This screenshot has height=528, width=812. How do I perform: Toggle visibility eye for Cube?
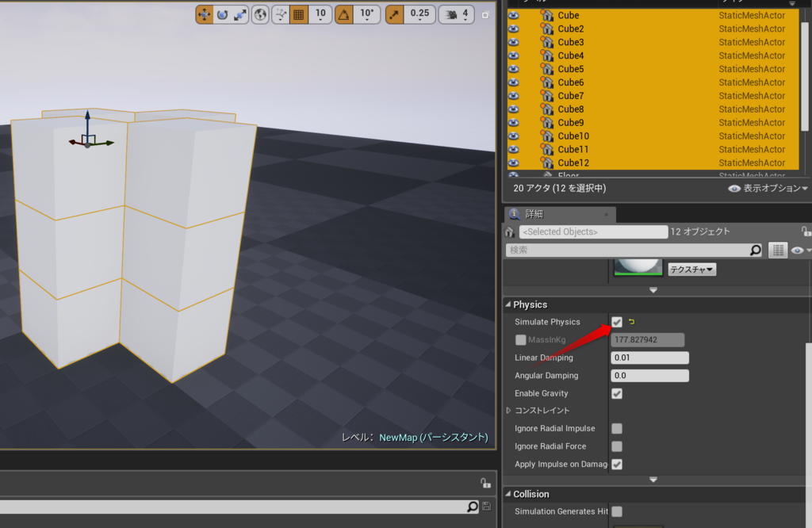click(x=513, y=16)
